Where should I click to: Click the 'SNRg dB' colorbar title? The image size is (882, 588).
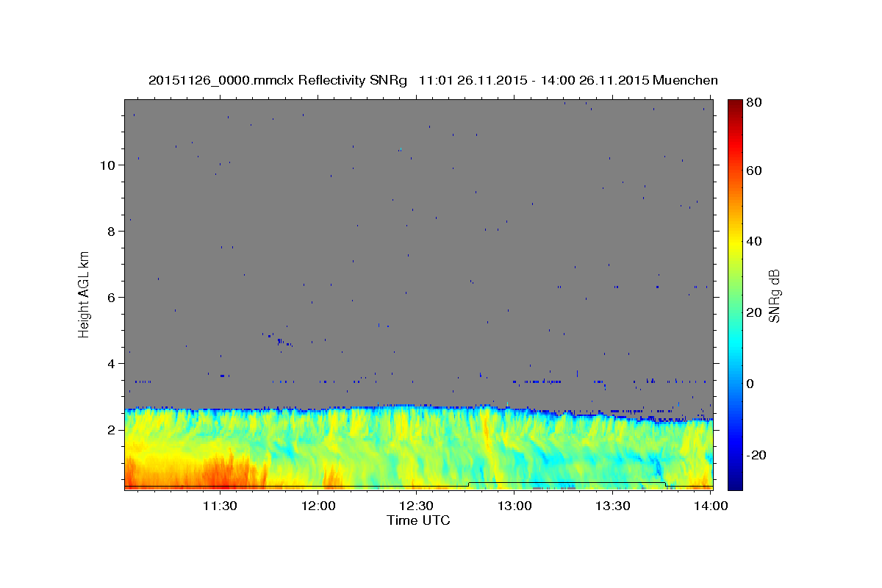point(774,295)
